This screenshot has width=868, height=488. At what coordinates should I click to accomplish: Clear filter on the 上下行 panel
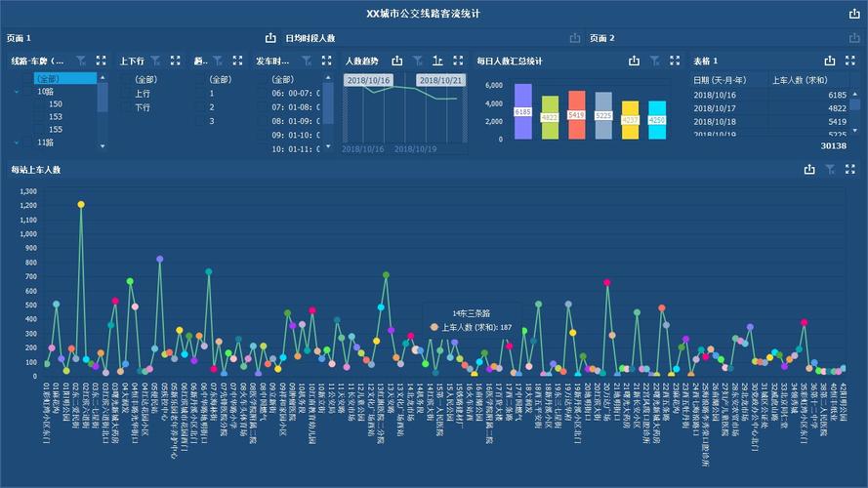pyautogui.click(x=155, y=61)
